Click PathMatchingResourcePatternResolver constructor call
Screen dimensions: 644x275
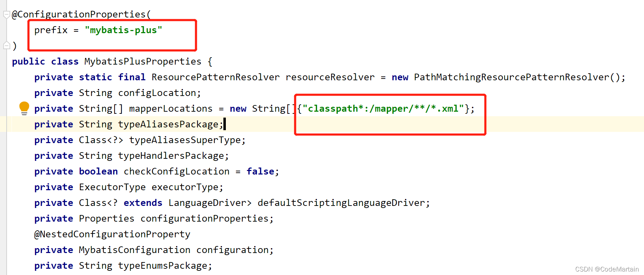pyautogui.click(x=517, y=77)
